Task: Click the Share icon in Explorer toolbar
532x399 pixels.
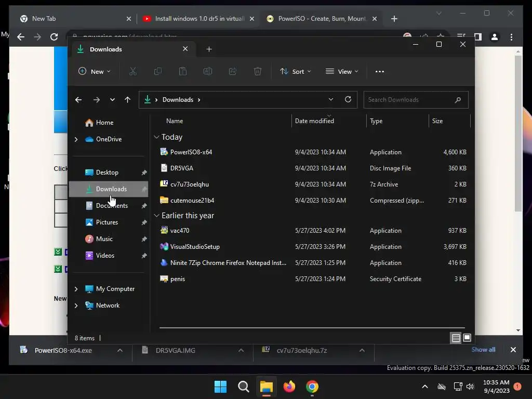Action: [233, 72]
